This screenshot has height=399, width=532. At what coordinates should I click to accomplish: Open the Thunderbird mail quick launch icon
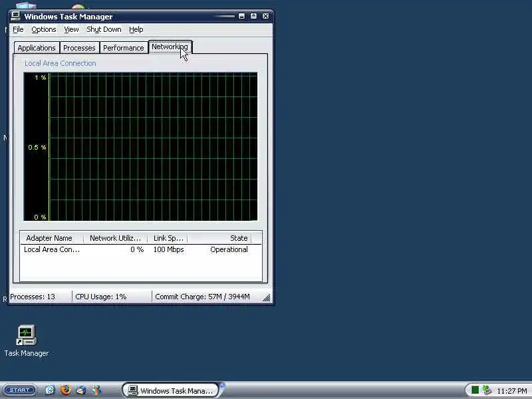(x=80, y=390)
